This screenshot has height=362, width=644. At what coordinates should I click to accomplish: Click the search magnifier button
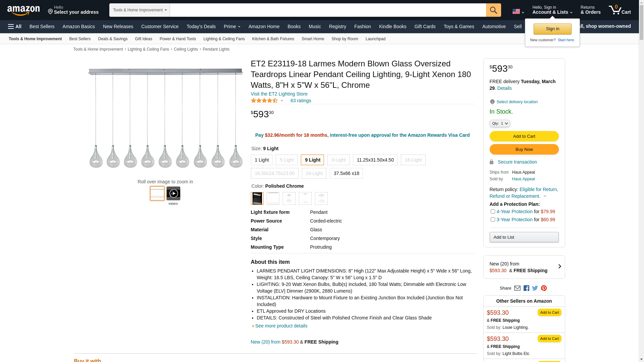click(493, 10)
